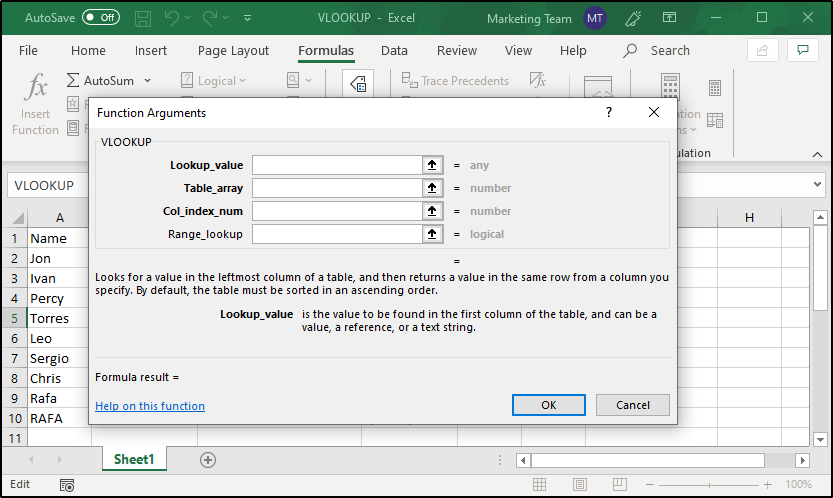Image resolution: width=833 pixels, height=498 pixels.
Task: Click the Name Manager tag icon
Action: (x=358, y=84)
